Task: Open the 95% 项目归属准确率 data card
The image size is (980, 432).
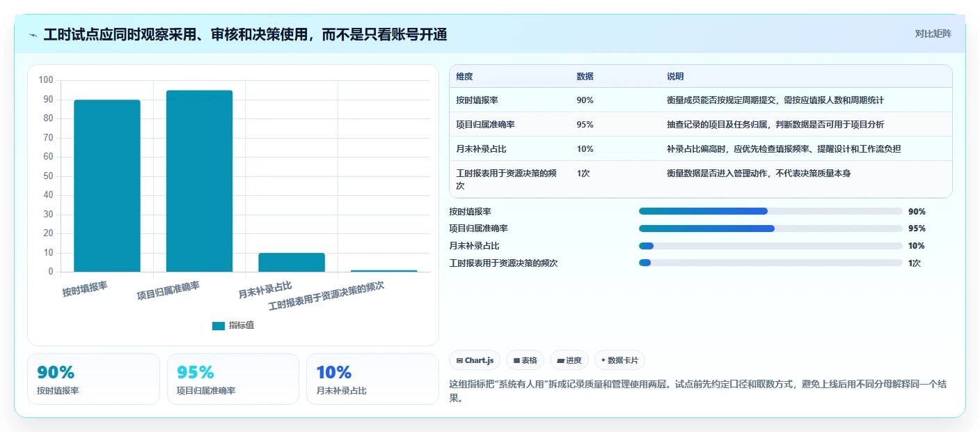Action: pos(233,379)
